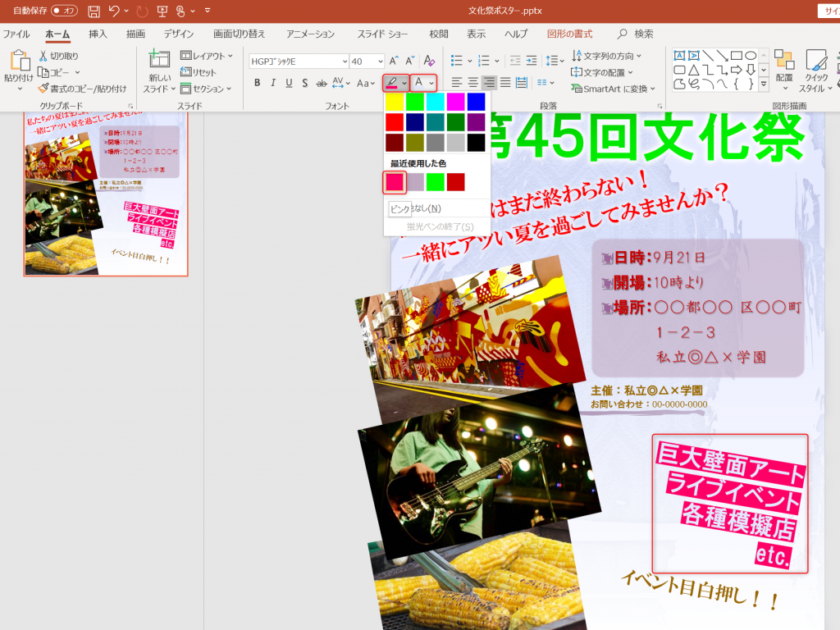This screenshot has width=840, height=630.
Task: Toggle underline formatting
Action: (x=289, y=82)
